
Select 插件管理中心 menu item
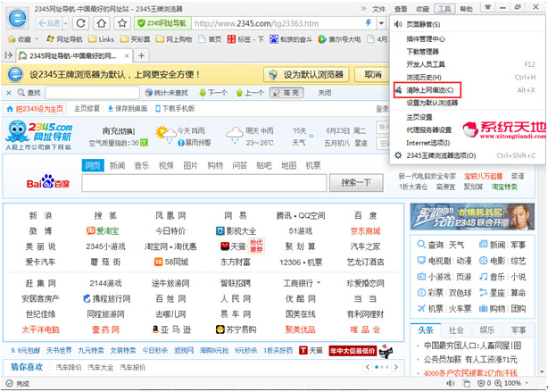click(468, 38)
